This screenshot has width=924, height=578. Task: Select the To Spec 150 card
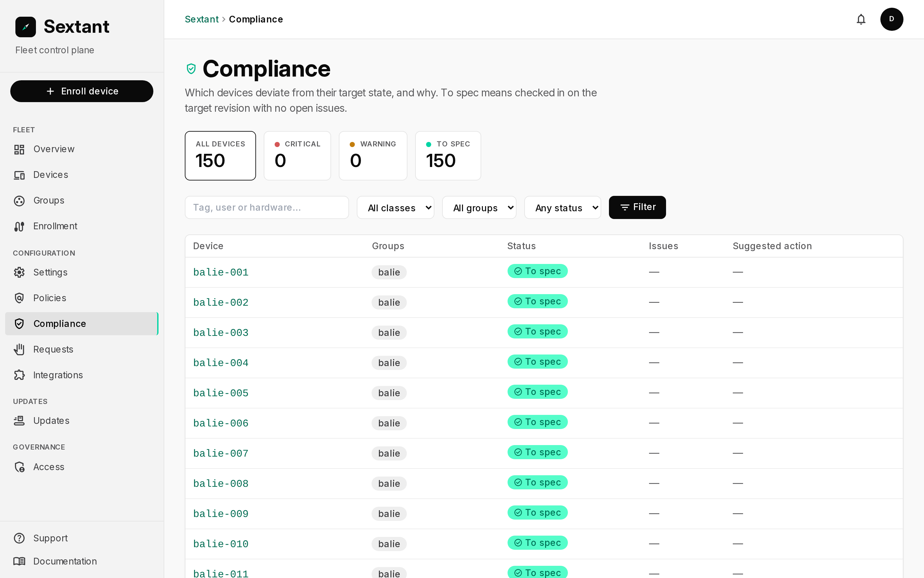(x=448, y=156)
